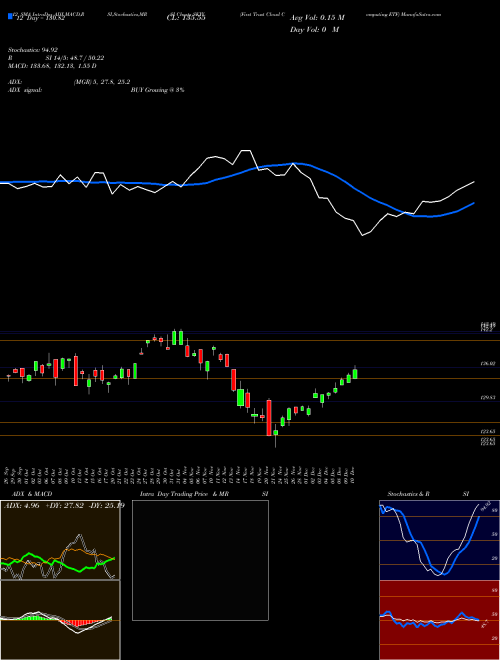This screenshot has height=660, width=500.
Task: Select the 'ADX: 4.96 +DY: 27.82 -DY: 25.19' readout
Action: pos(64,505)
